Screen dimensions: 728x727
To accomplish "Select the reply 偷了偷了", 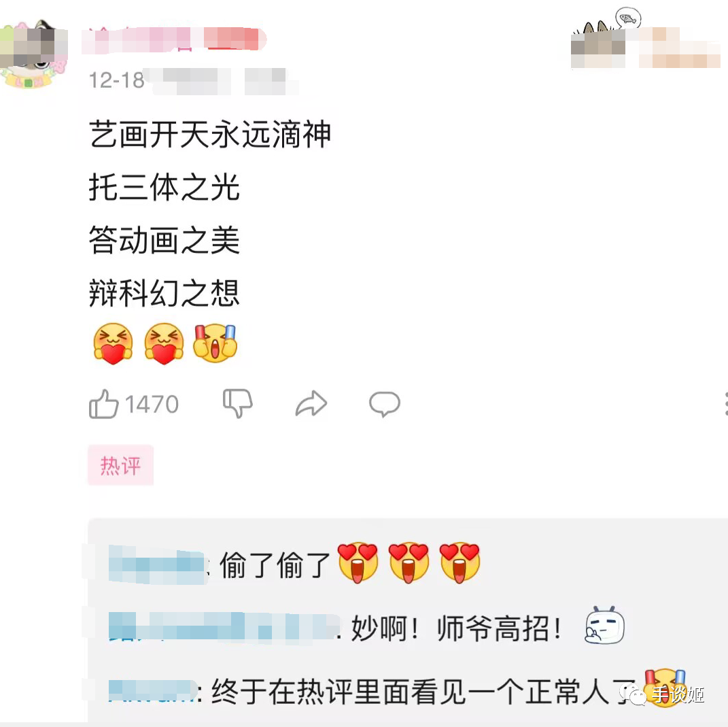I will [275, 565].
